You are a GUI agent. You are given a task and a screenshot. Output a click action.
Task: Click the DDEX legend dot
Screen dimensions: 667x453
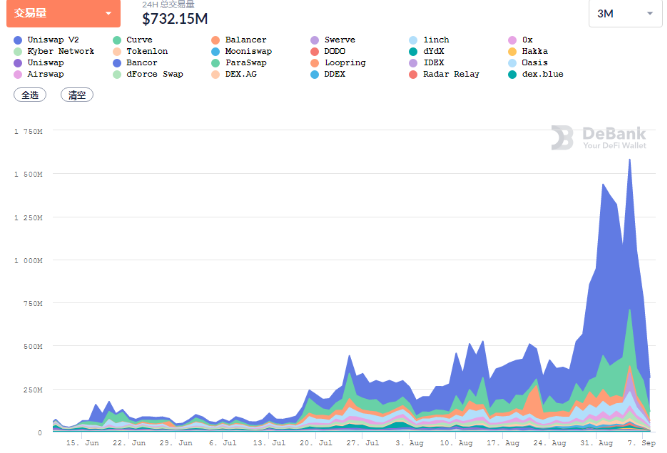tap(315, 74)
